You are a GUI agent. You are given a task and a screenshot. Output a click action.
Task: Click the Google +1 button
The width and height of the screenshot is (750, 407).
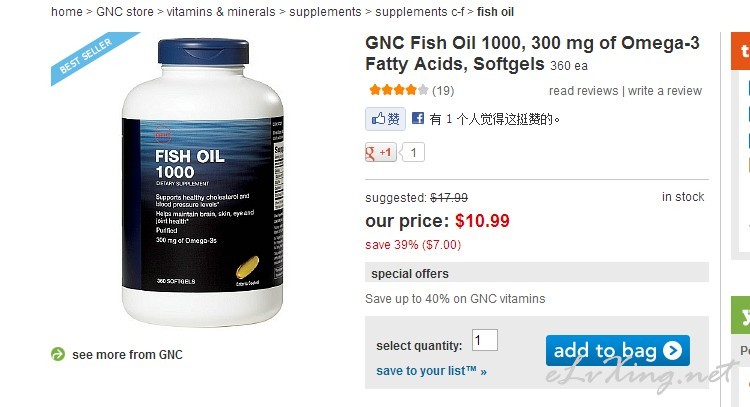(381, 153)
